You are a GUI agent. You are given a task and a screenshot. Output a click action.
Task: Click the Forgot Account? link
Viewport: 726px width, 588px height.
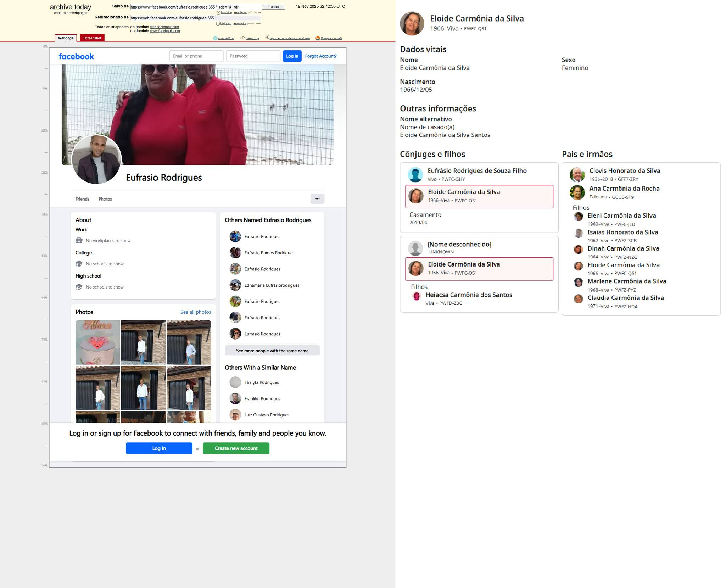(x=320, y=56)
